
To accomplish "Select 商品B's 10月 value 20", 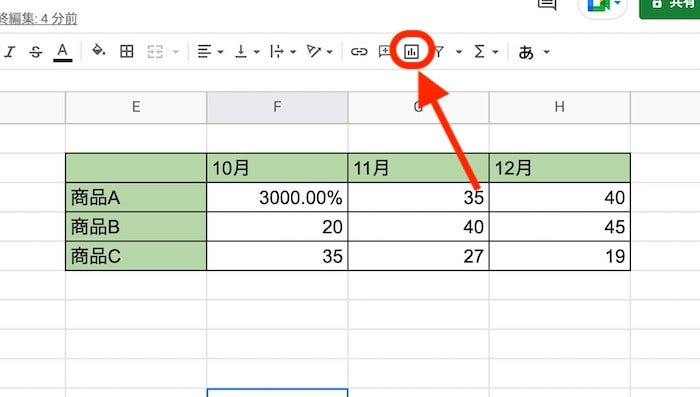I will coord(277,227).
